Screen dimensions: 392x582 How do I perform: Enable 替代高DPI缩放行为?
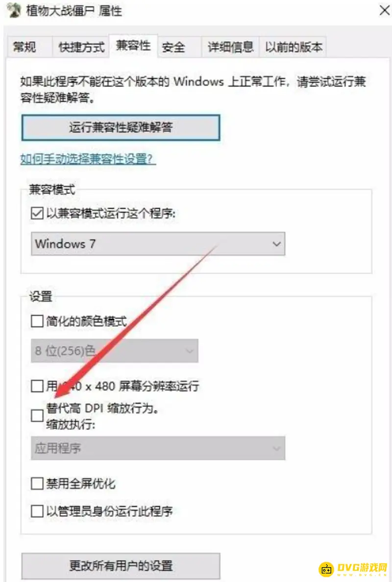36,416
